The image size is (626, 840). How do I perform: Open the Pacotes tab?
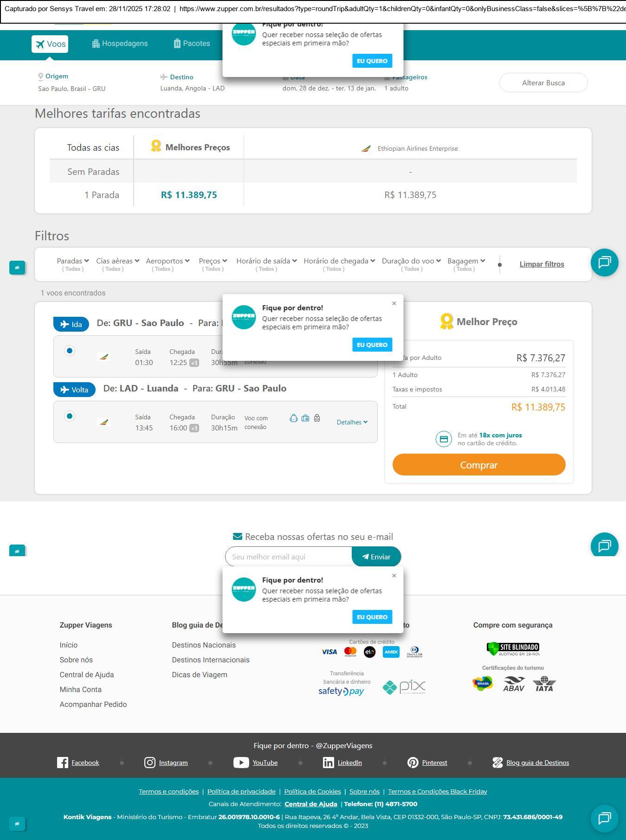point(192,44)
